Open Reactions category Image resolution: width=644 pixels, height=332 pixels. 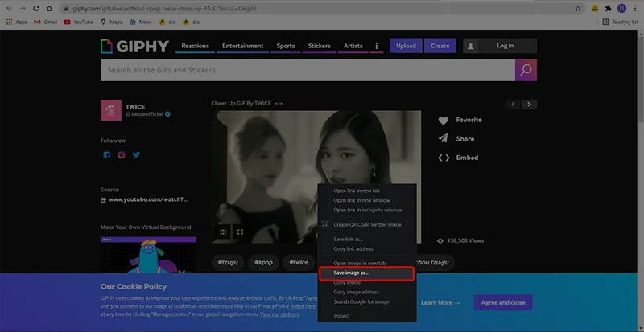(195, 46)
